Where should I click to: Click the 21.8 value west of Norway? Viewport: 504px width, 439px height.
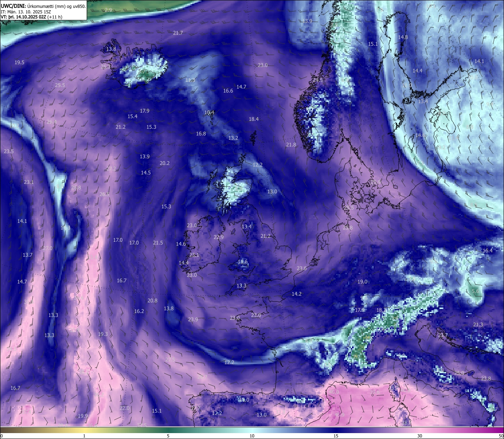pos(291,144)
